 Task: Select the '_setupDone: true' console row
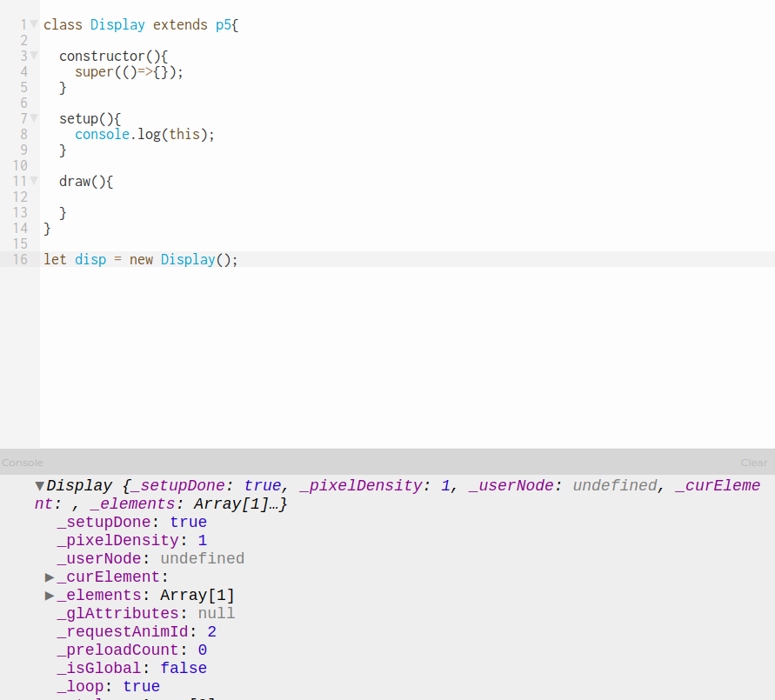click(132, 522)
